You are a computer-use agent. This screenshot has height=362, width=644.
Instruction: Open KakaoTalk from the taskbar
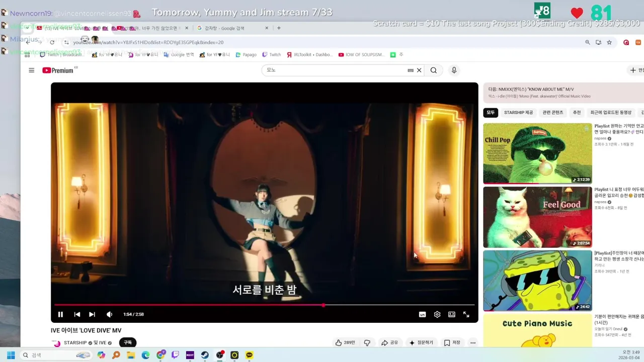tap(250, 355)
